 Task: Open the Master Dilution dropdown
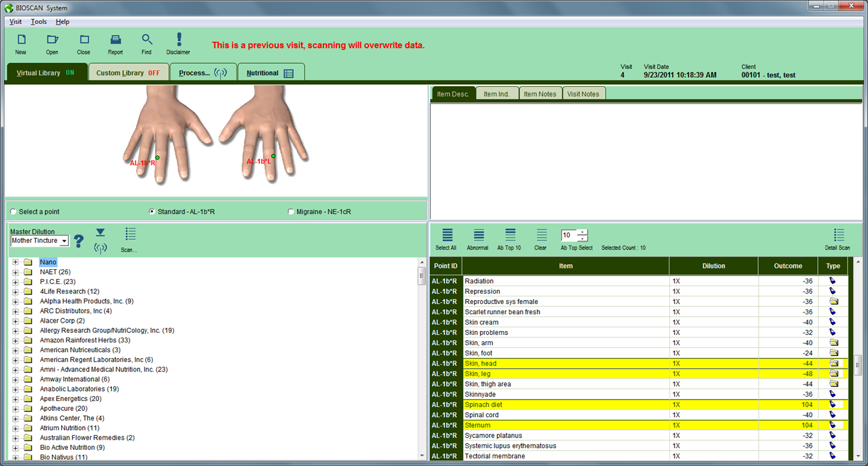(64, 241)
